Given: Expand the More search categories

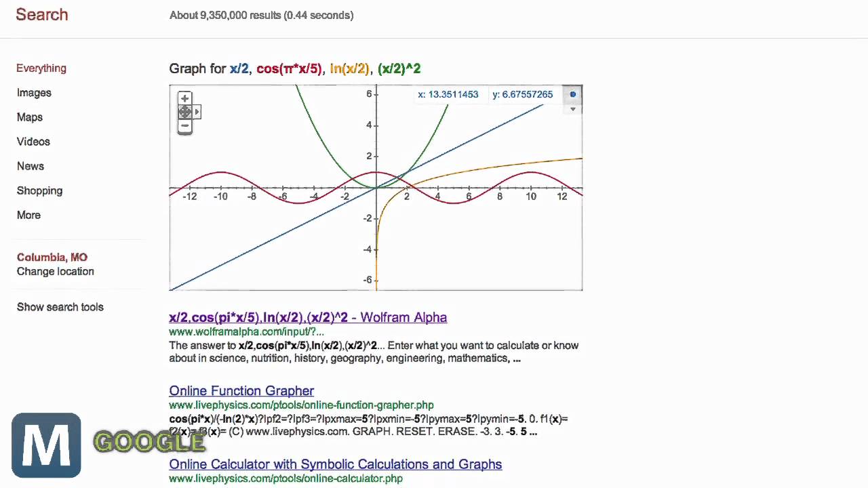Looking at the screenshot, I should [28, 215].
